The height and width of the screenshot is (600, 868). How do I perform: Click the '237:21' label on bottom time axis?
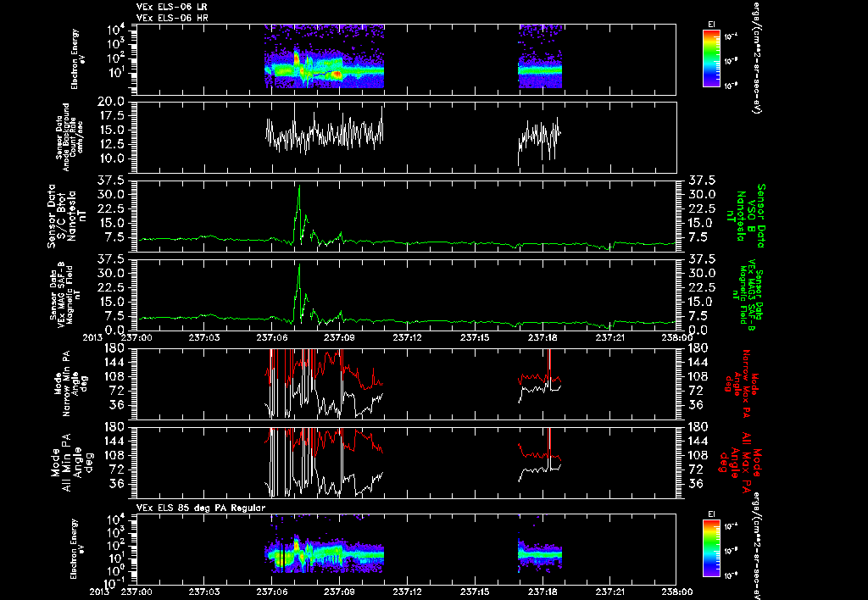(x=609, y=592)
